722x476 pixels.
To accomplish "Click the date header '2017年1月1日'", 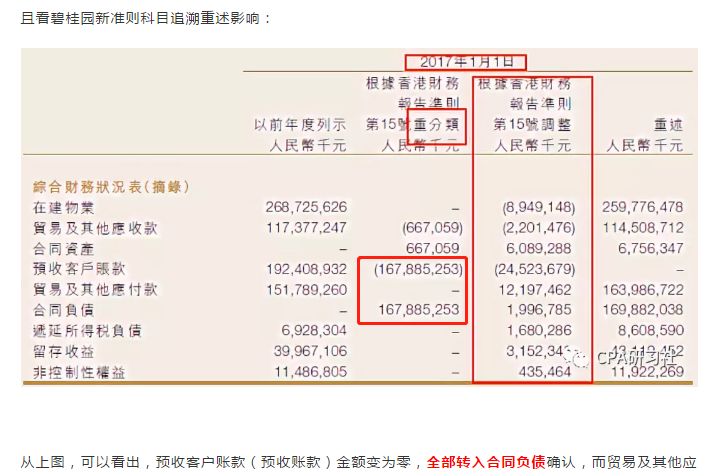I will click(x=466, y=62).
